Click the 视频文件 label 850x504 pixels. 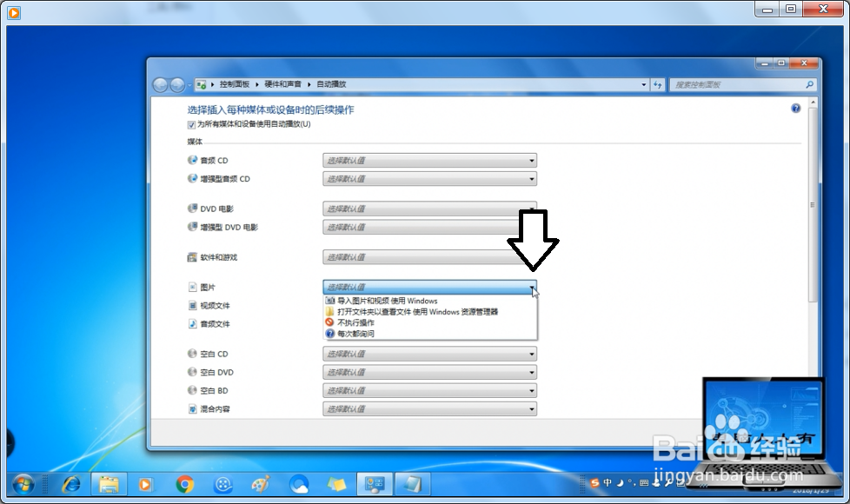point(216,306)
